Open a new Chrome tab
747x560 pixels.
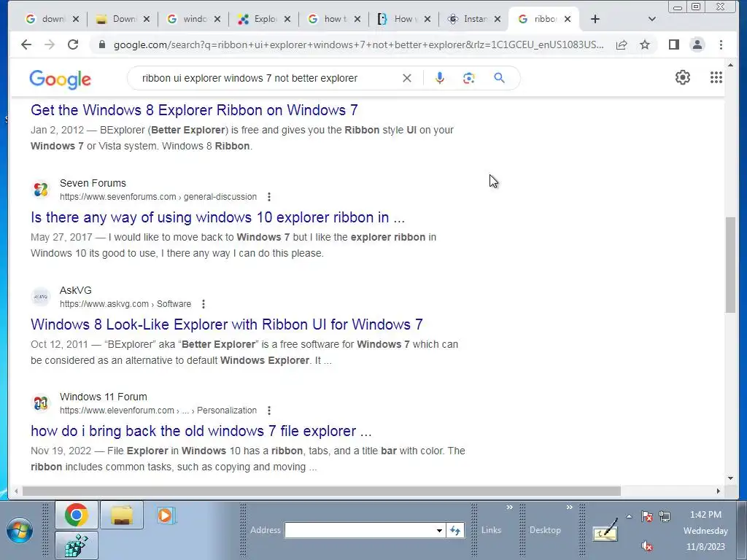(595, 19)
